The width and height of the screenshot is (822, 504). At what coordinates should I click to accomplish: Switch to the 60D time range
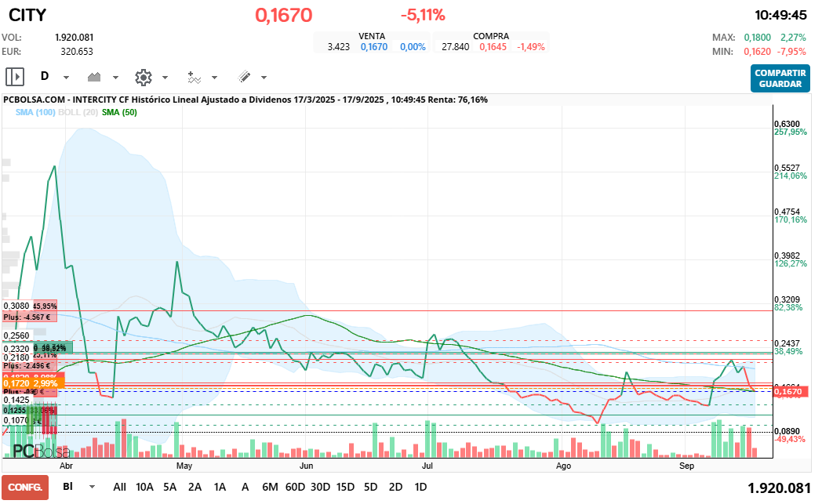(295, 488)
